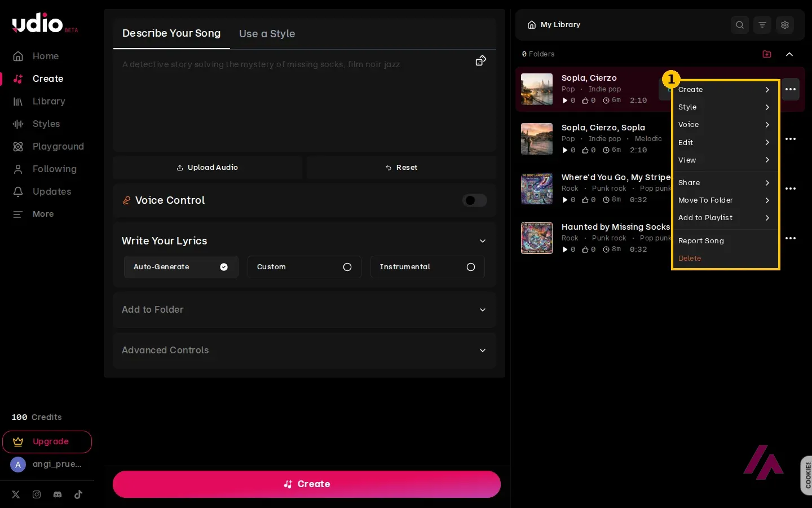
Task: Choose Delete in the song context menu
Action: click(725, 259)
